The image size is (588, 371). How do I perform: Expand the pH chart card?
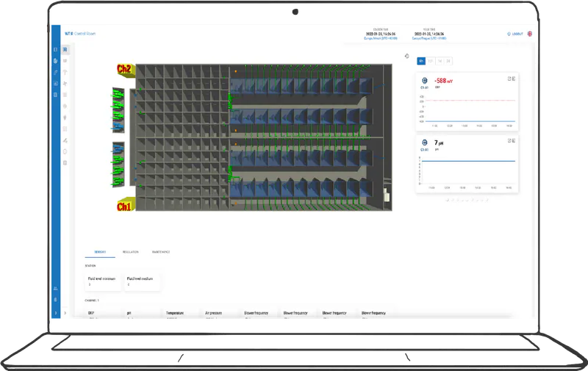[x=510, y=140]
